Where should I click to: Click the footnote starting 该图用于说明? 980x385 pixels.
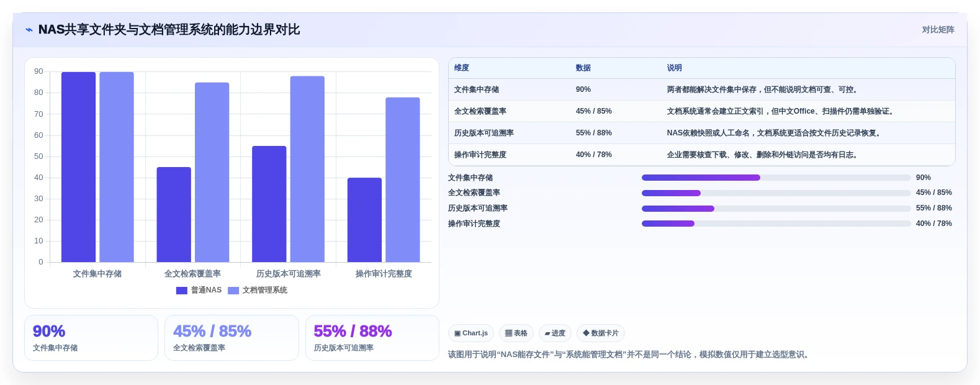pos(630,355)
